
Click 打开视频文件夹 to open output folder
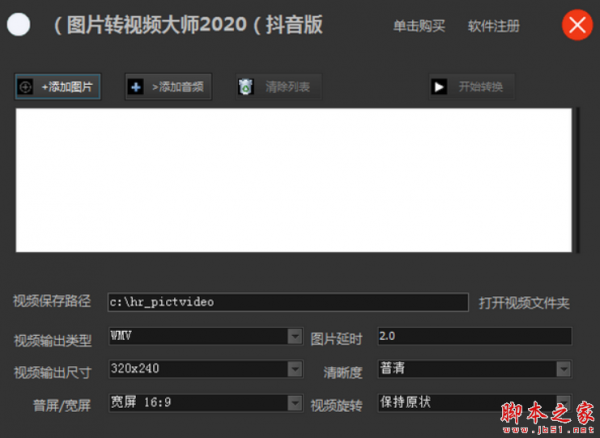[x=524, y=303]
